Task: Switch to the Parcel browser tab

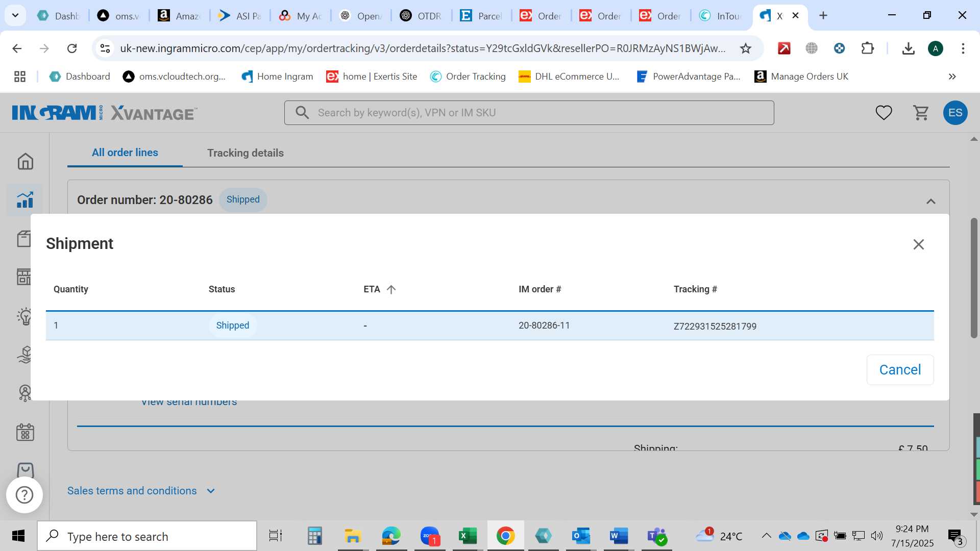Action: pos(482,16)
